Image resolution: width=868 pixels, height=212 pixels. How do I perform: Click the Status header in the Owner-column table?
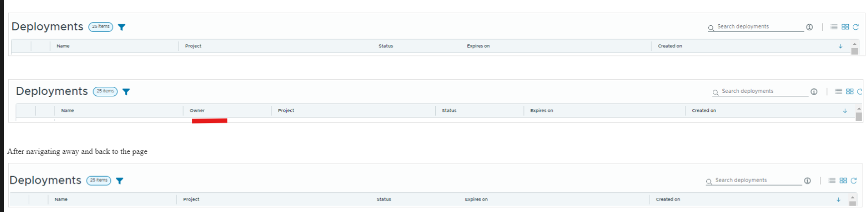coord(449,111)
